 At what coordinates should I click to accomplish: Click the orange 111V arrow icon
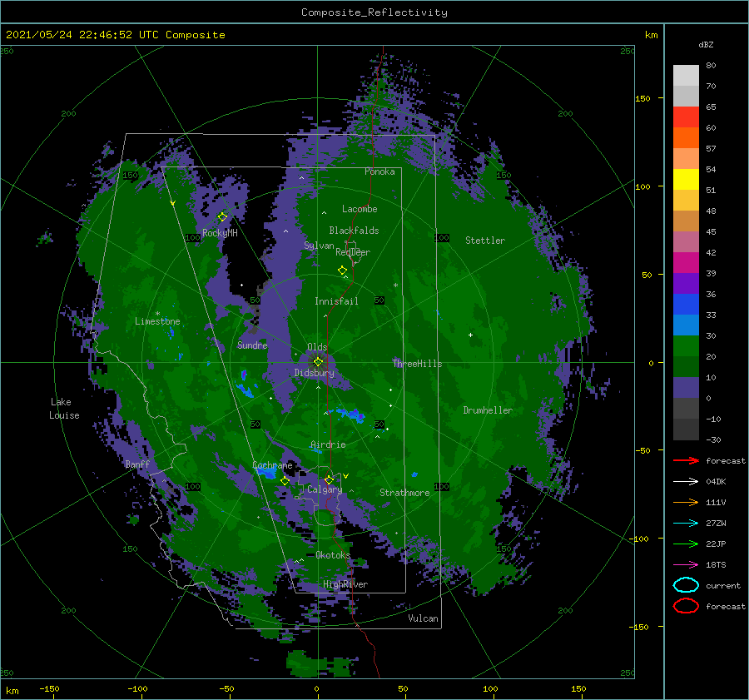click(x=686, y=502)
